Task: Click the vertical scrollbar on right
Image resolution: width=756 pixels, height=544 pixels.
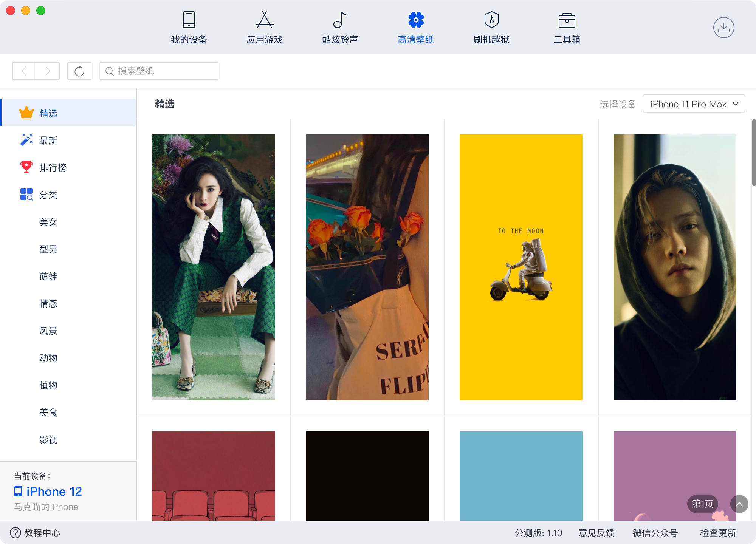Action: tap(753, 153)
